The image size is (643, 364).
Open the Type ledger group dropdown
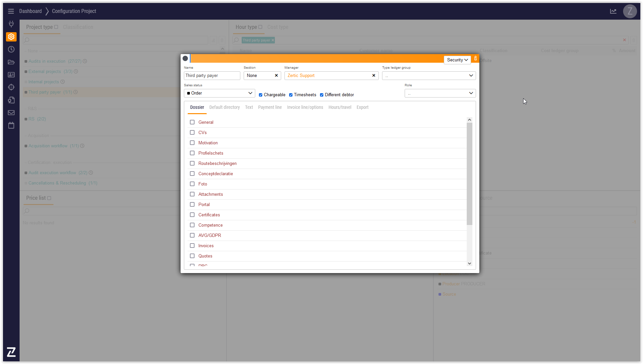429,76
